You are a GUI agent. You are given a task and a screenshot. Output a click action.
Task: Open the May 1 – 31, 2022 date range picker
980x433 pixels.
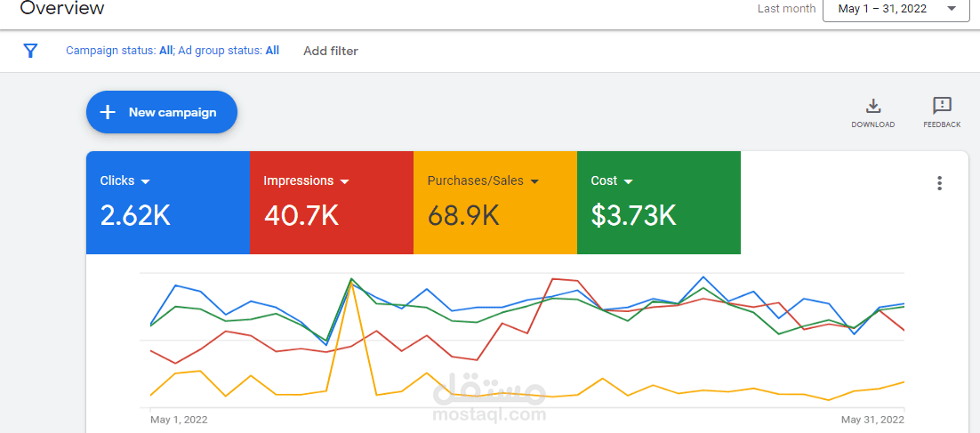pyautogui.click(x=896, y=9)
